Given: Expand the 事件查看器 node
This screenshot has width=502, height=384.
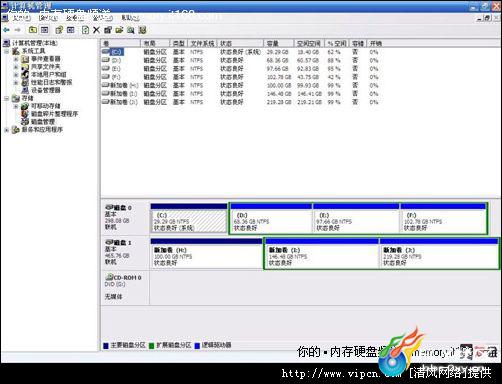Looking at the screenshot, I should click(16, 59).
